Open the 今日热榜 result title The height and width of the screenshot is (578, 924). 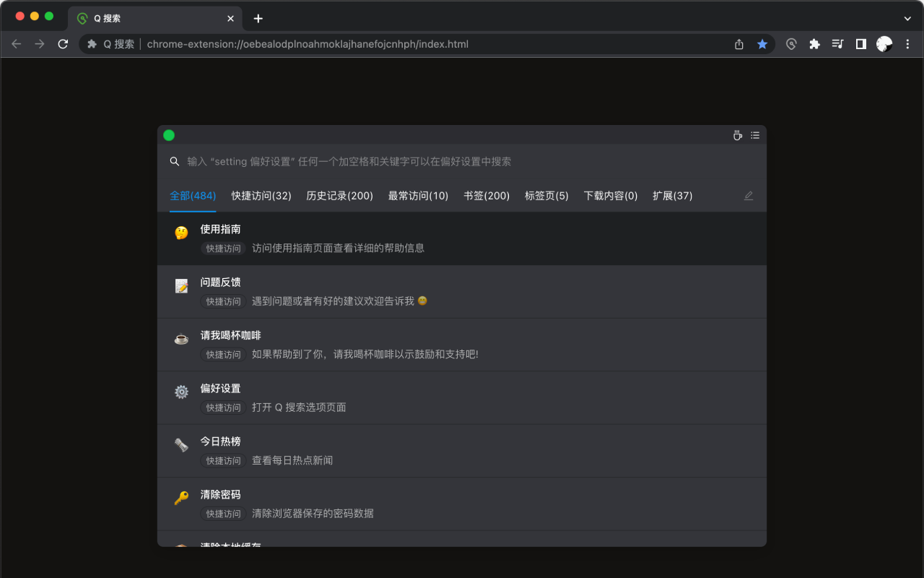click(x=221, y=441)
